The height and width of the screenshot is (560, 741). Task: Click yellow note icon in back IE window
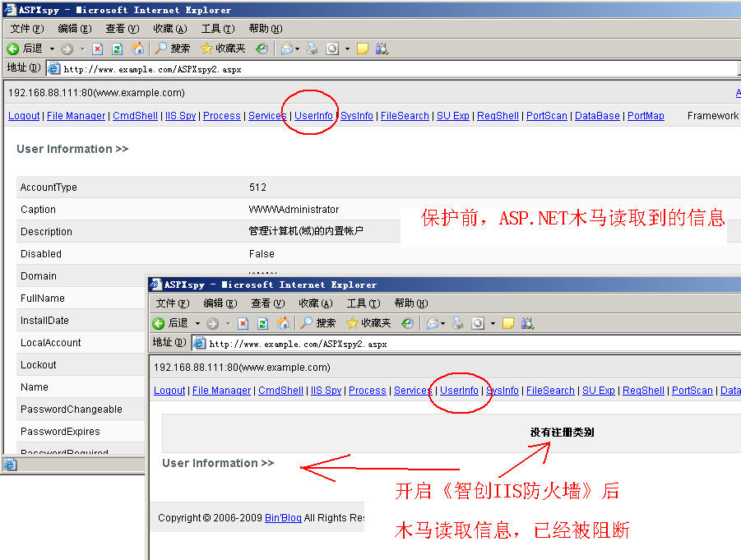tap(363, 49)
